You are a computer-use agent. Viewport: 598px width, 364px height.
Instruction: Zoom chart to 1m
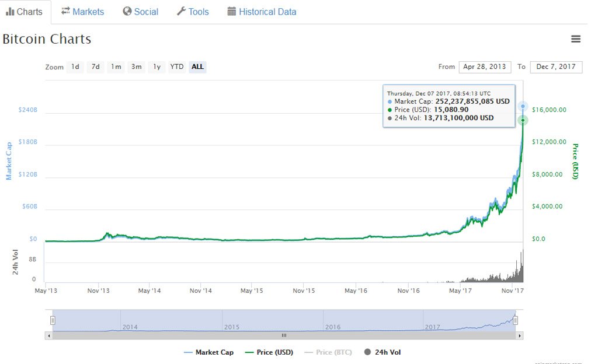(116, 67)
